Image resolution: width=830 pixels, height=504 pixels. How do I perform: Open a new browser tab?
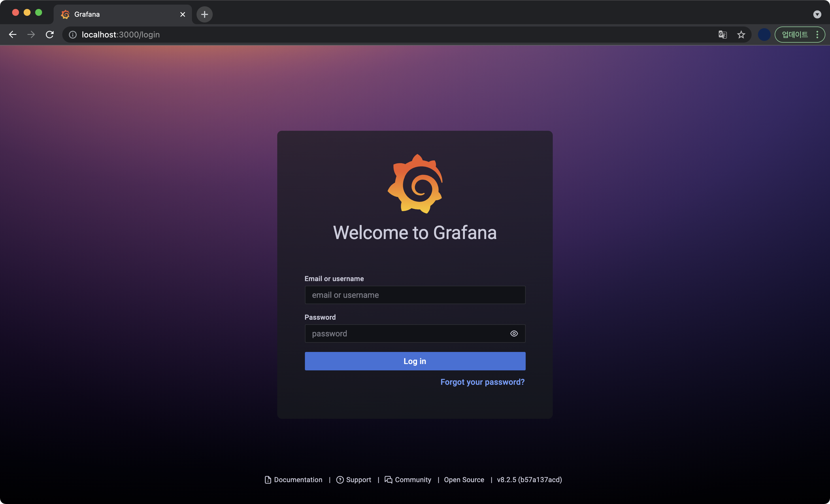tap(204, 14)
